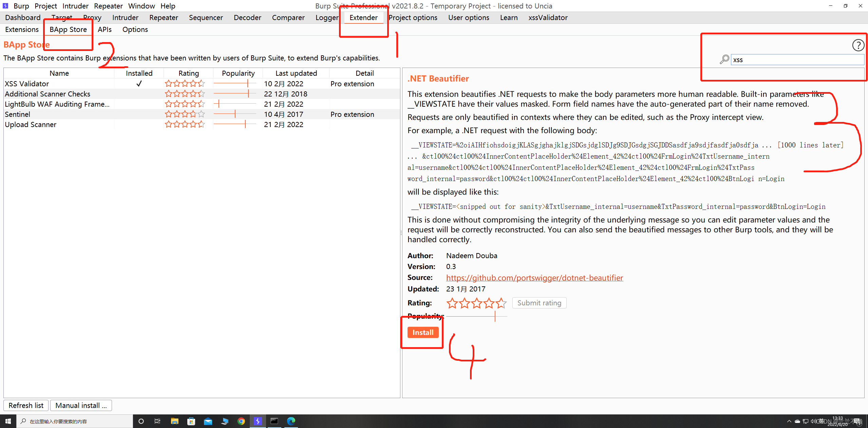Select BApp Store sub-tab
868x428 pixels.
click(x=68, y=29)
